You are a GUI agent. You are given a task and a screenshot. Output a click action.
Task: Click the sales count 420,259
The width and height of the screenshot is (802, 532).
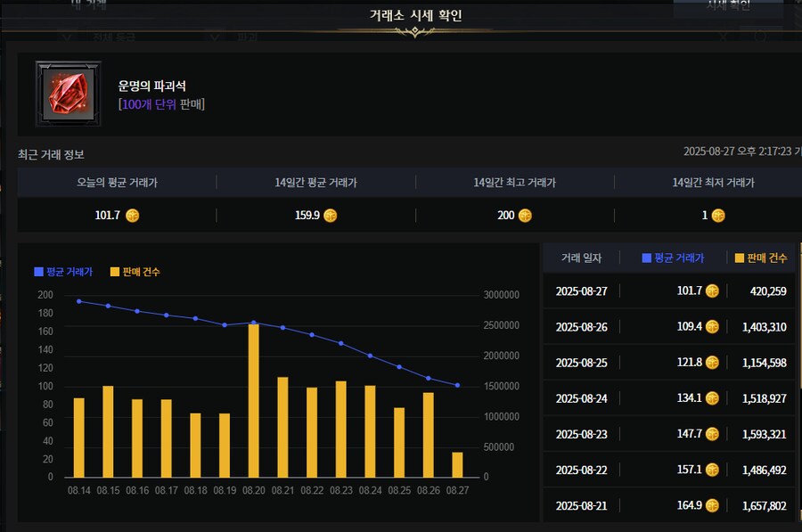pyautogui.click(x=768, y=291)
